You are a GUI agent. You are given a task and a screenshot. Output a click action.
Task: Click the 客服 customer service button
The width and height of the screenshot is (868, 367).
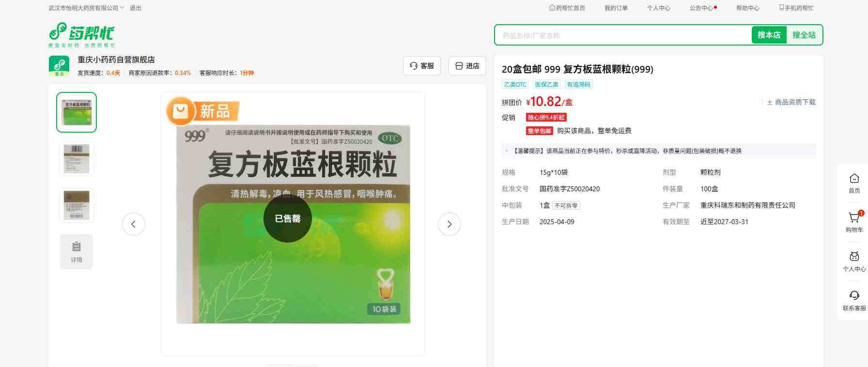click(x=421, y=66)
